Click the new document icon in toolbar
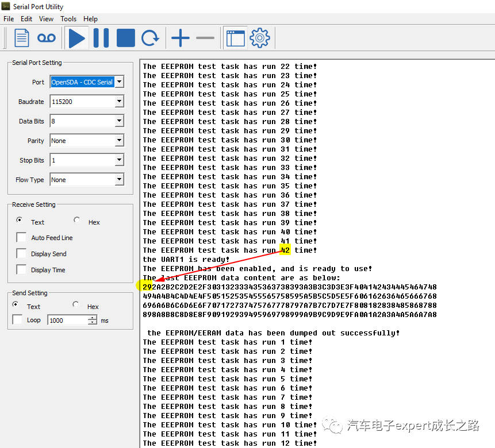The height and width of the screenshot is (448, 495). (x=22, y=38)
